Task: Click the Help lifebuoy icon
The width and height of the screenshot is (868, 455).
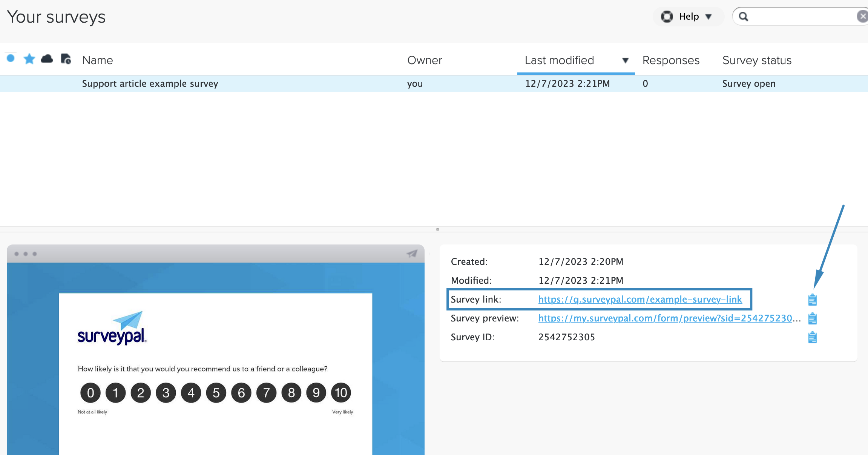Action: [667, 17]
